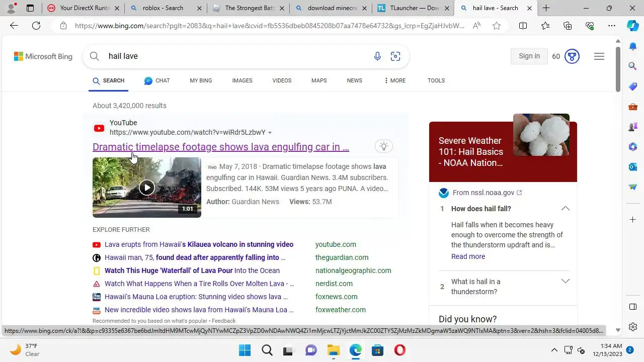Open the MY BING tab
The width and height of the screenshot is (644, 362).
coord(201,80)
